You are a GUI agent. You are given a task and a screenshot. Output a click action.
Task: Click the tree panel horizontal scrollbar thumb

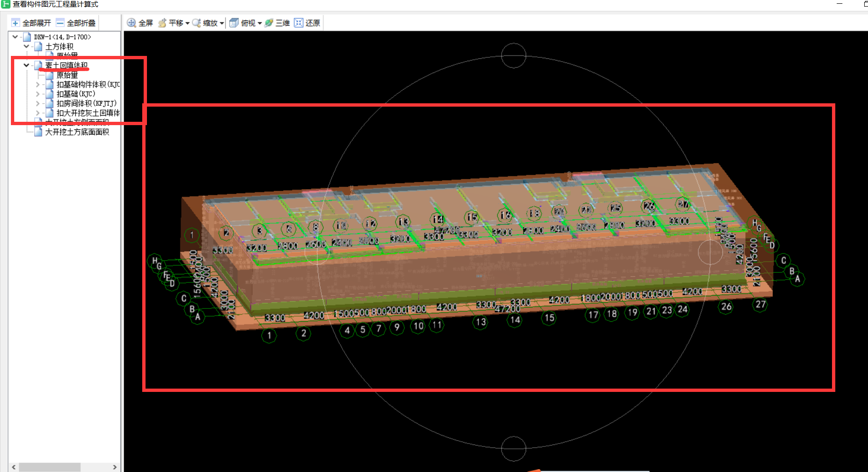[x=50, y=467]
